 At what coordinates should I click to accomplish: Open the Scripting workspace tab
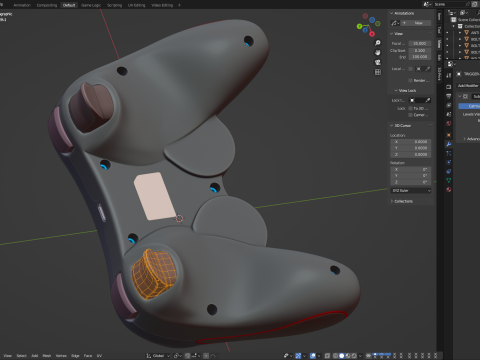pos(114,5)
